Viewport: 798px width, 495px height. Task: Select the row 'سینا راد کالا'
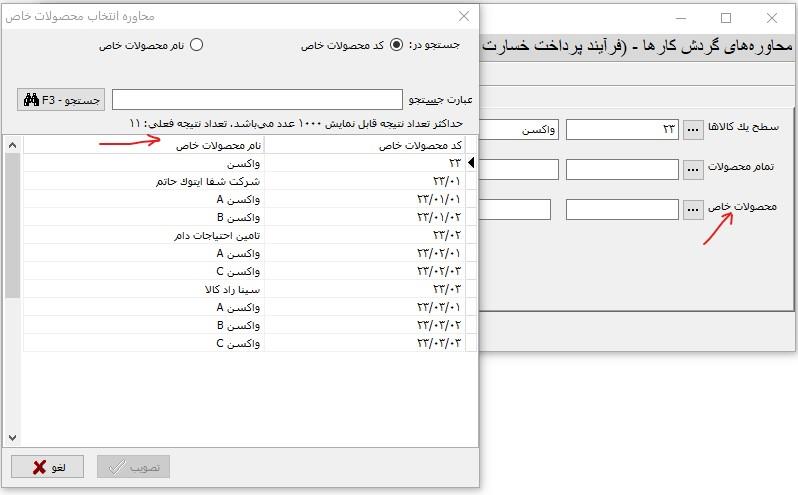click(143, 289)
